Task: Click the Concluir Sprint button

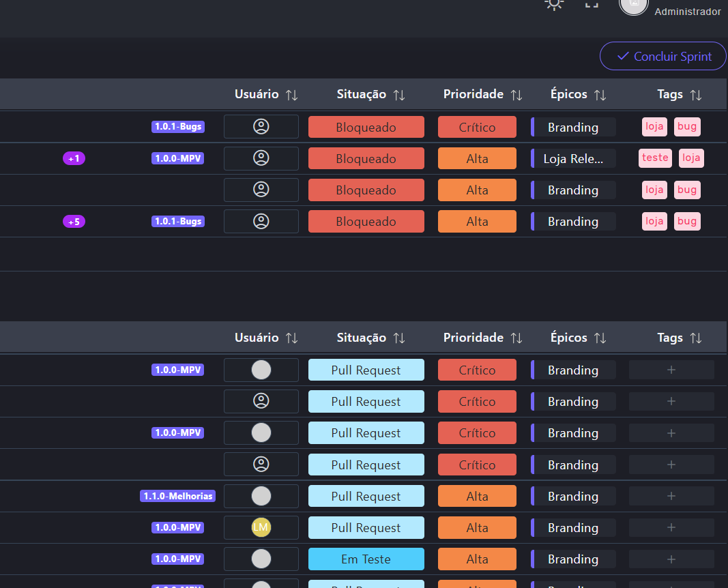Action: (663, 57)
